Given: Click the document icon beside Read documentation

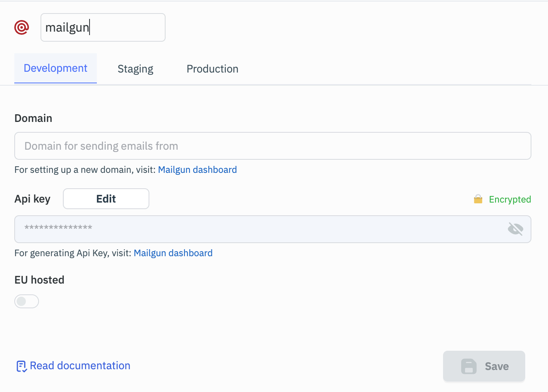Looking at the screenshot, I should click(x=21, y=366).
